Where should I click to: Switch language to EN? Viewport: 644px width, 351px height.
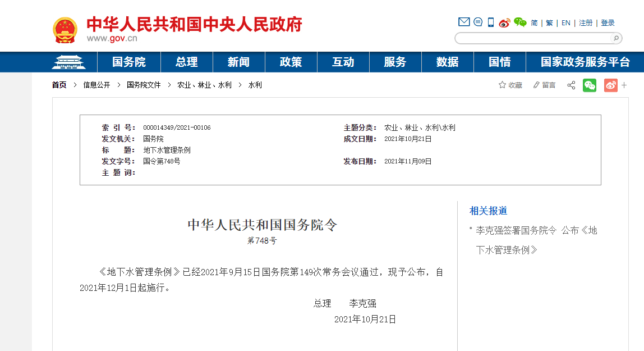tap(565, 23)
